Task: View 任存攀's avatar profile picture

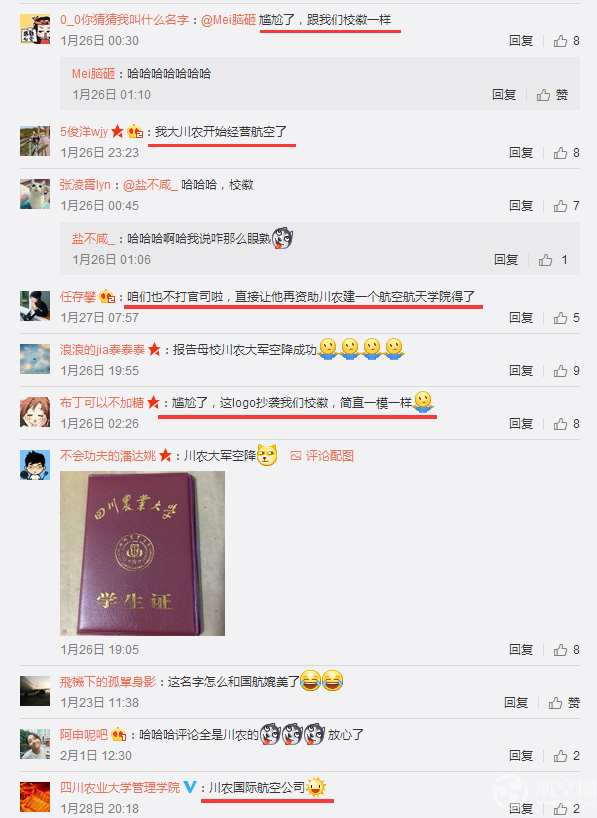Action: (x=35, y=306)
